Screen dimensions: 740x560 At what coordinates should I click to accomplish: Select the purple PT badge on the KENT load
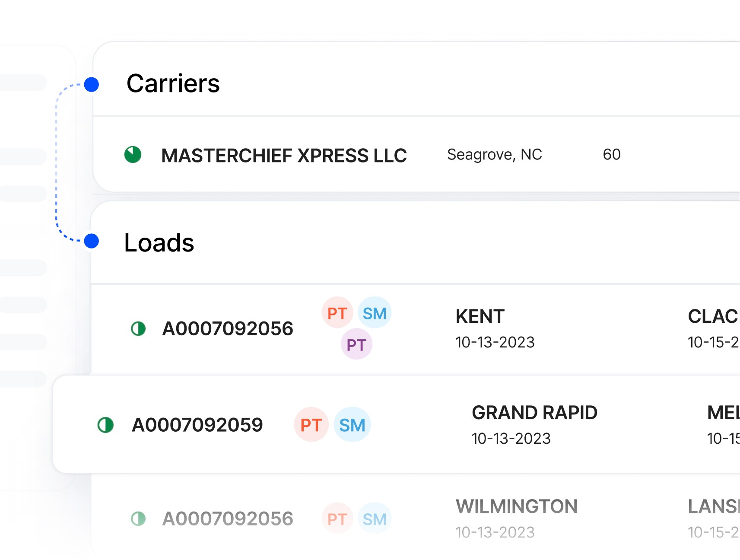point(356,344)
